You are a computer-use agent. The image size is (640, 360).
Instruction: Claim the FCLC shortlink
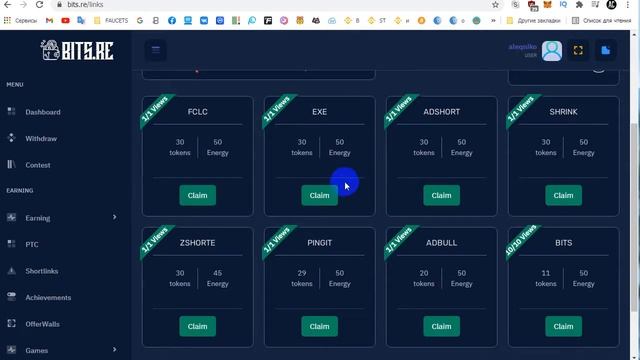pos(198,195)
